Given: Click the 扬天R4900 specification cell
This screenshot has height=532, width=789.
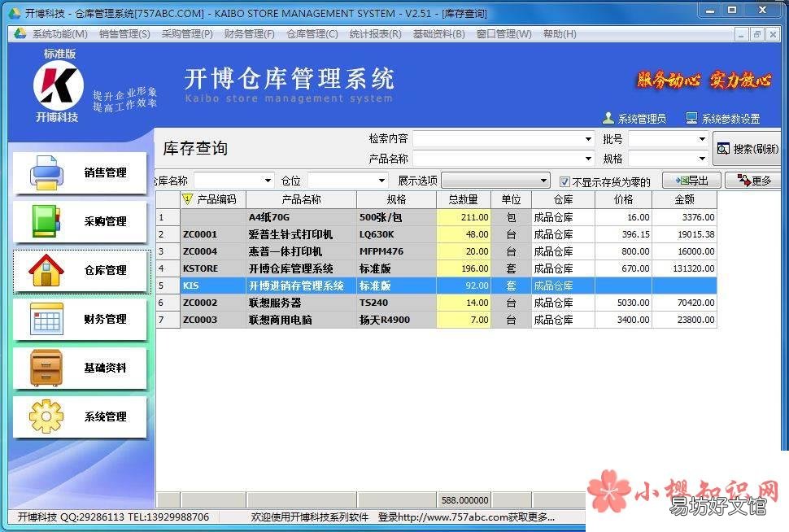Looking at the screenshot, I should 396,320.
